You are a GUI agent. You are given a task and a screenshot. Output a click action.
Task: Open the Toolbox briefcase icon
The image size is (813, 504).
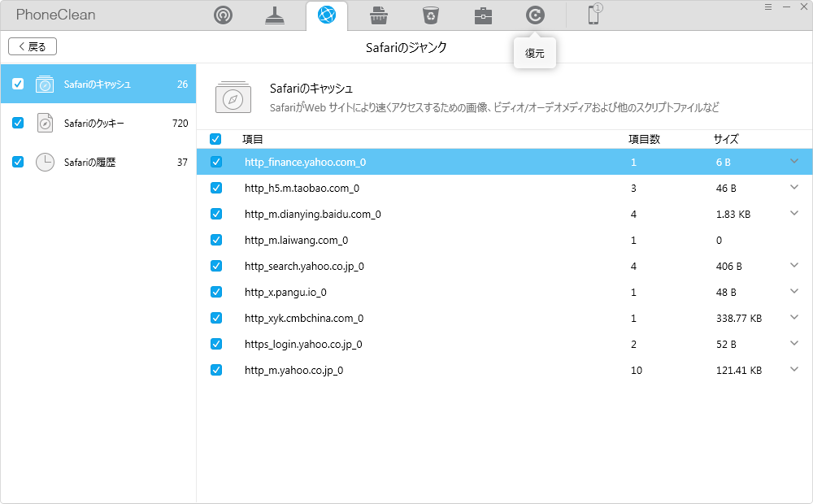[x=483, y=15]
